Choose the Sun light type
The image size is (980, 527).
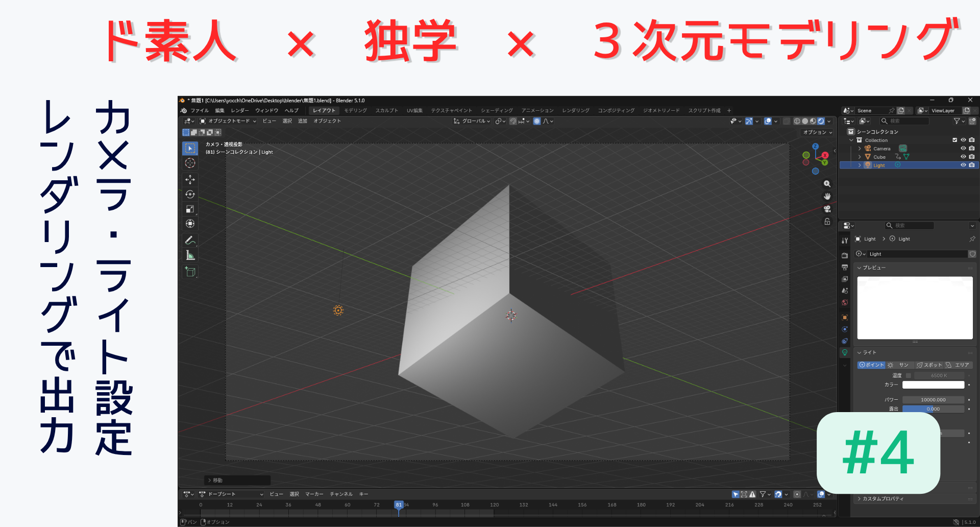coord(900,365)
